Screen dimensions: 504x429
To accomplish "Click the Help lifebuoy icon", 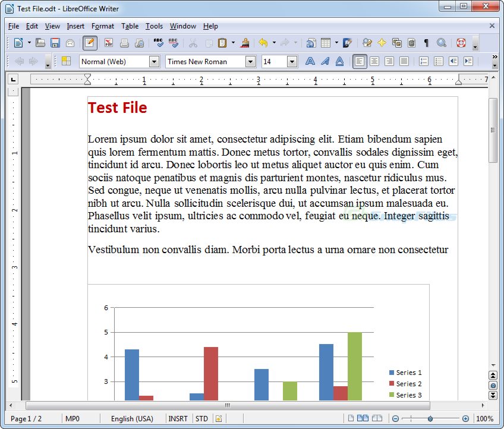I will pos(461,43).
